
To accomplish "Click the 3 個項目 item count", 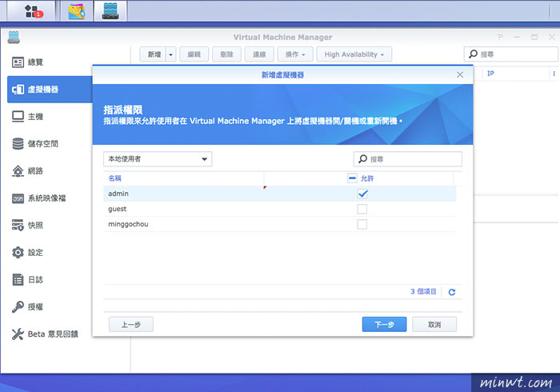I will [423, 291].
